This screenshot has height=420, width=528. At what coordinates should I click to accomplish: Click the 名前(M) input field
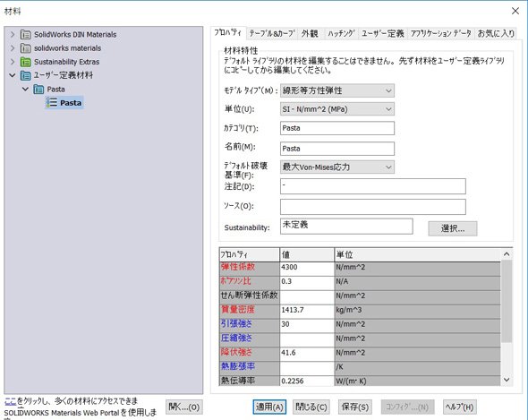click(x=337, y=149)
